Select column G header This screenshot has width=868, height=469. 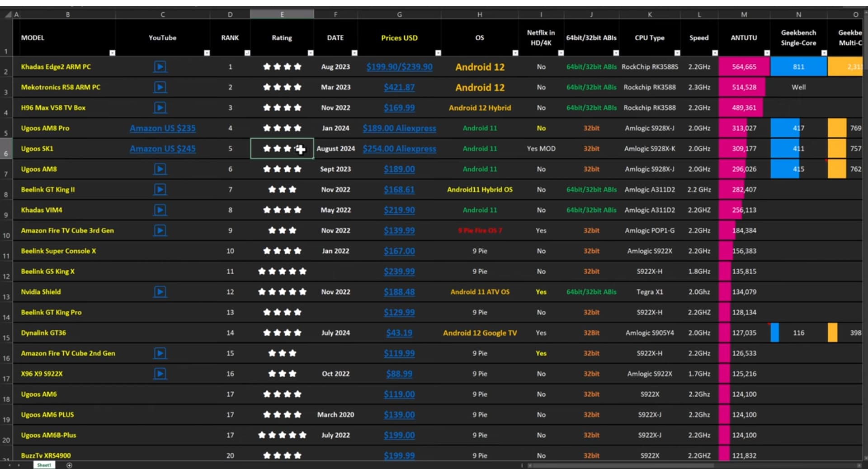coord(399,14)
